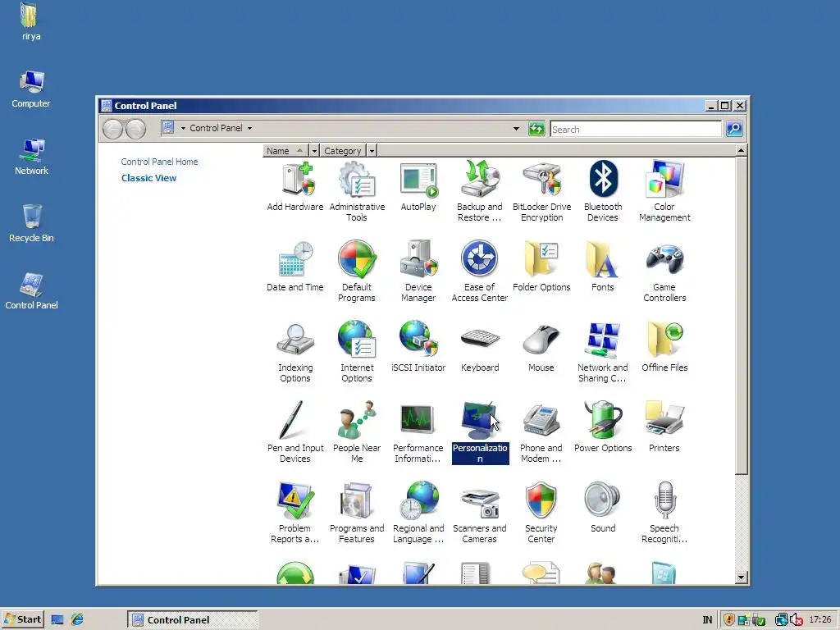Launch Device Manager
The height and width of the screenshot is (630, 840).
click(418, 272)
